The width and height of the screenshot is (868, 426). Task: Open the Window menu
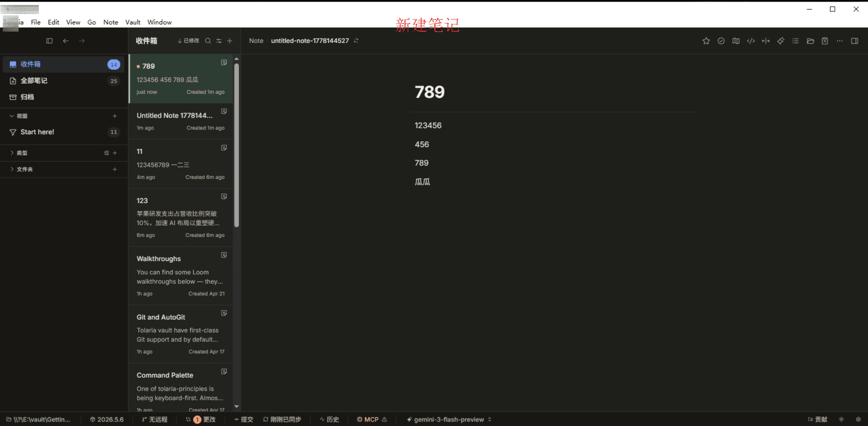coord(159,22)
